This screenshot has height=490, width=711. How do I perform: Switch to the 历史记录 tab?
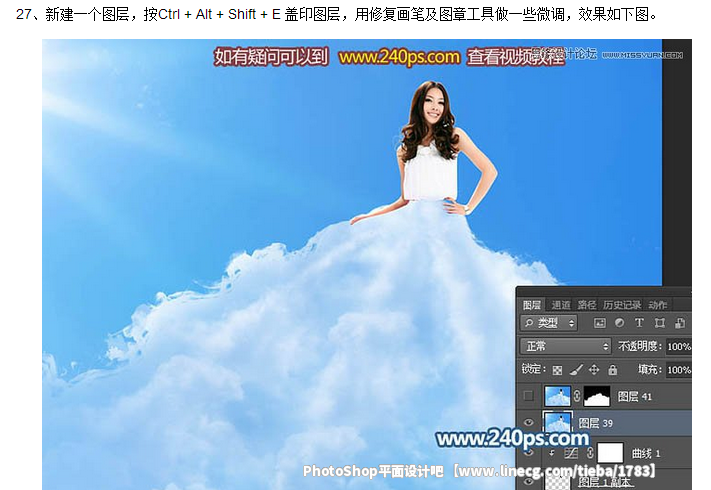(622, 305)
